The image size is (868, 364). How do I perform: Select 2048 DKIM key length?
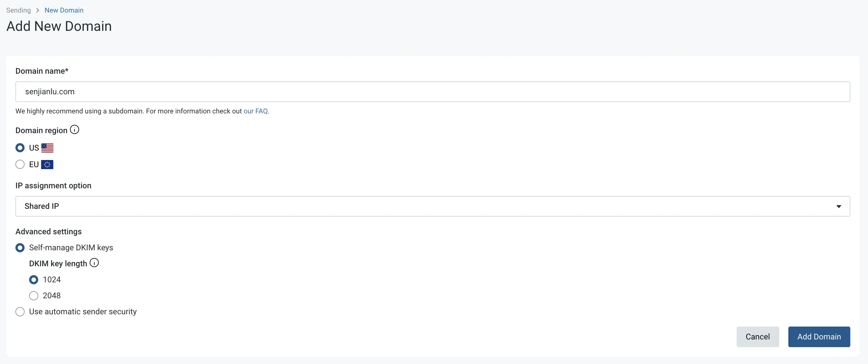point(34,296)
